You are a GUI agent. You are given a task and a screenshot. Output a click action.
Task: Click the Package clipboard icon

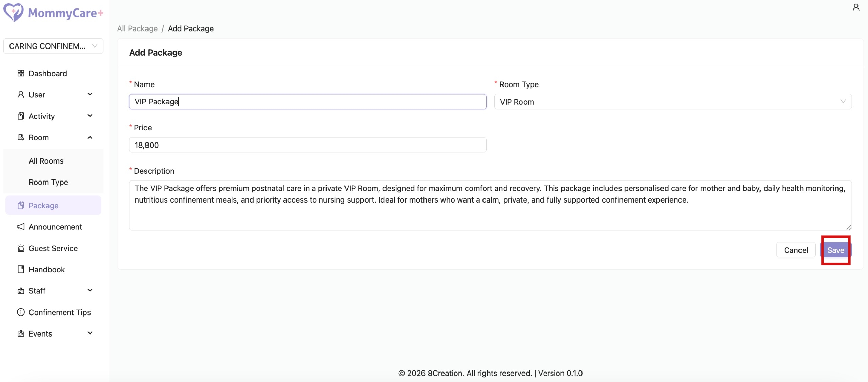21,205
